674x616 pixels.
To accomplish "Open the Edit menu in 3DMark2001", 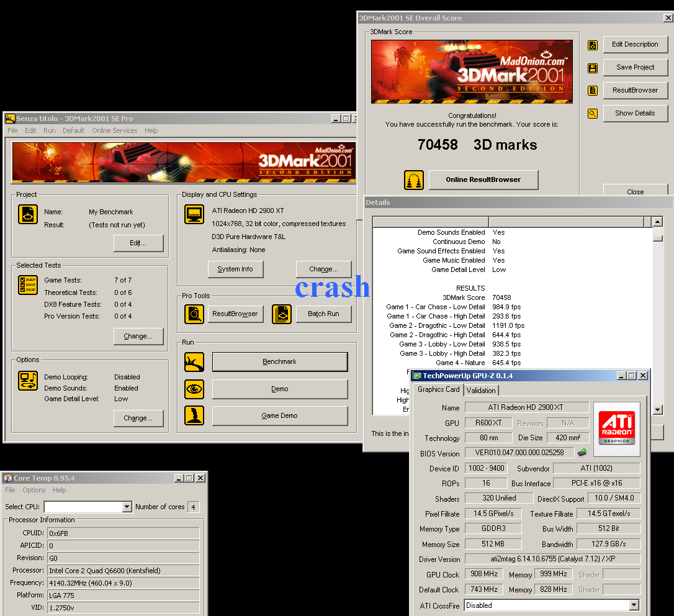I will [x=30, y=130].
